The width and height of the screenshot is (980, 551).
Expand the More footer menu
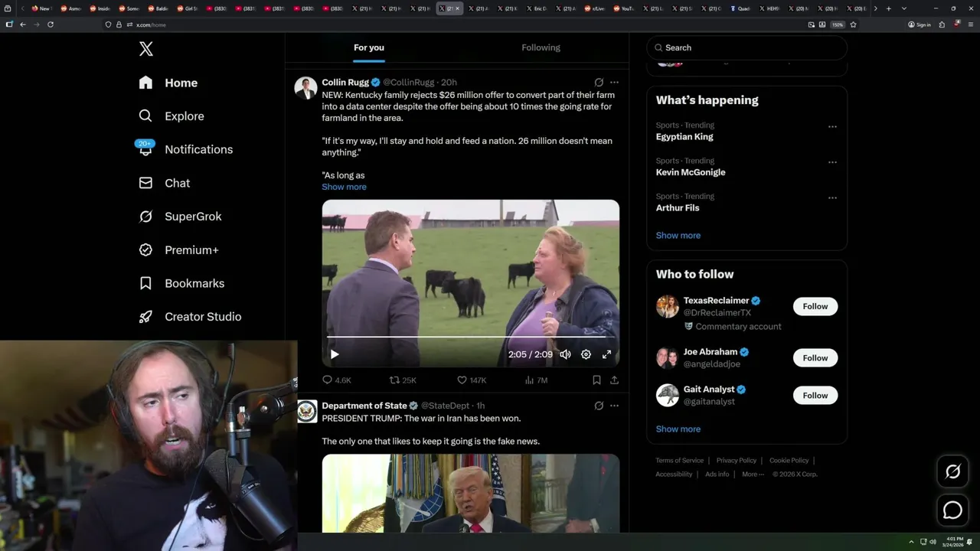(x=753, y=474)
